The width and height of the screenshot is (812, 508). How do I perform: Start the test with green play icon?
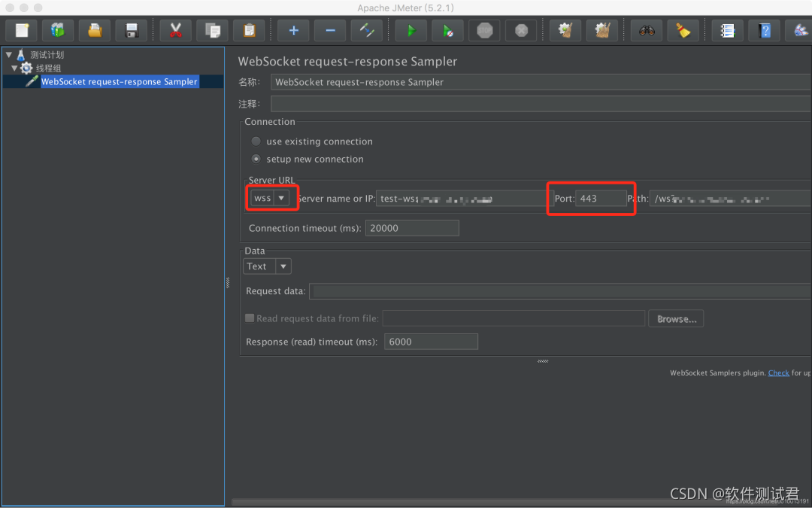point(411,31)
